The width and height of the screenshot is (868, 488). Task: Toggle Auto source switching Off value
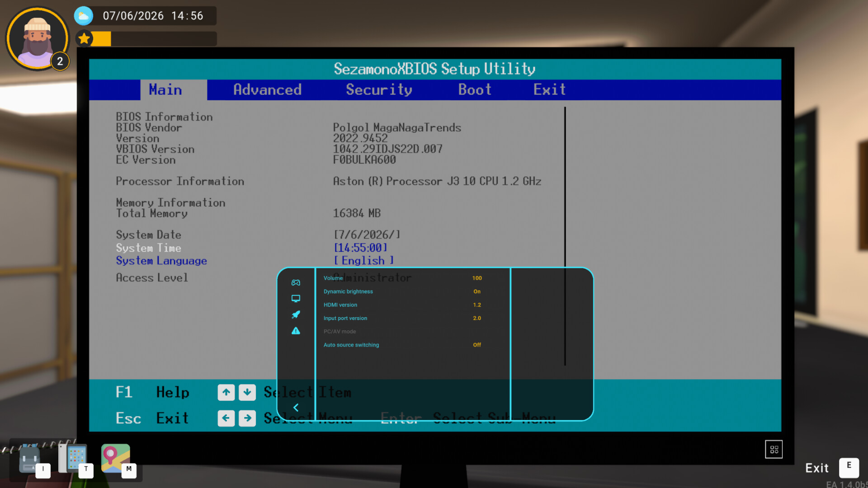[477, 345]
